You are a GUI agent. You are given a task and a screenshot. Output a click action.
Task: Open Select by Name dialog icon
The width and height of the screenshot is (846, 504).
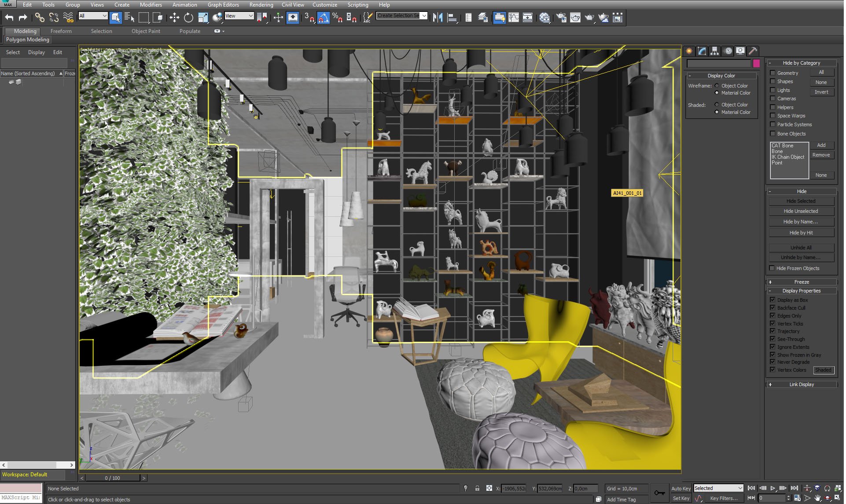[129, 18]
